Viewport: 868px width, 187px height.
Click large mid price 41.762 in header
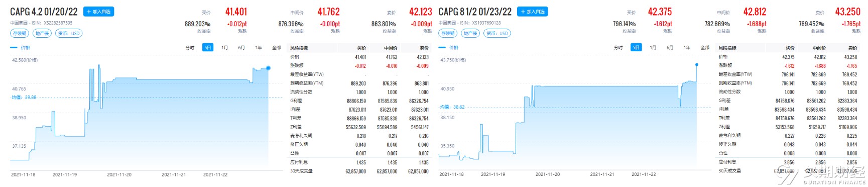tap(329, 12)
